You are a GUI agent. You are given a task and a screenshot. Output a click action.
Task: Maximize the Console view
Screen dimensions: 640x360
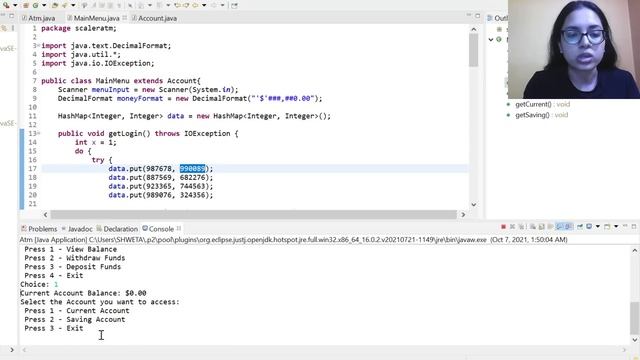(634, 226)
